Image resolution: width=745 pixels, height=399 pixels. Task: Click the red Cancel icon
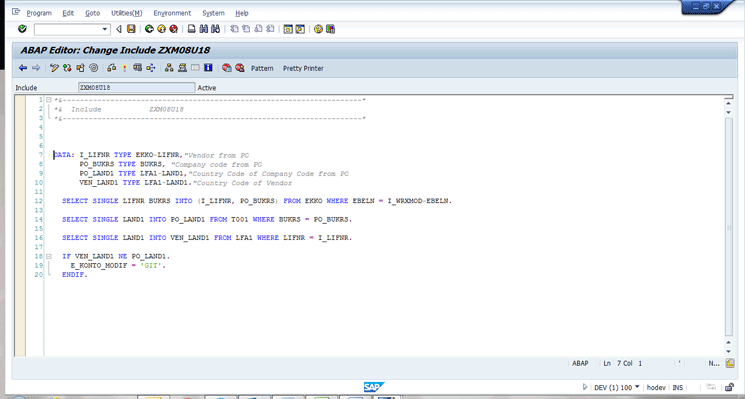[174, 29]
